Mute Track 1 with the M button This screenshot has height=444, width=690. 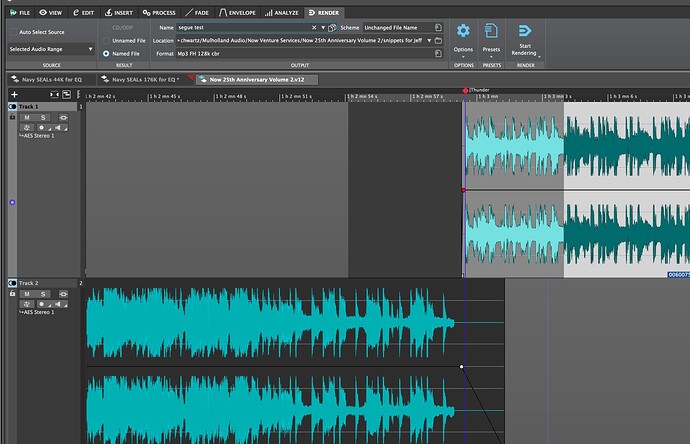(27, 117)
